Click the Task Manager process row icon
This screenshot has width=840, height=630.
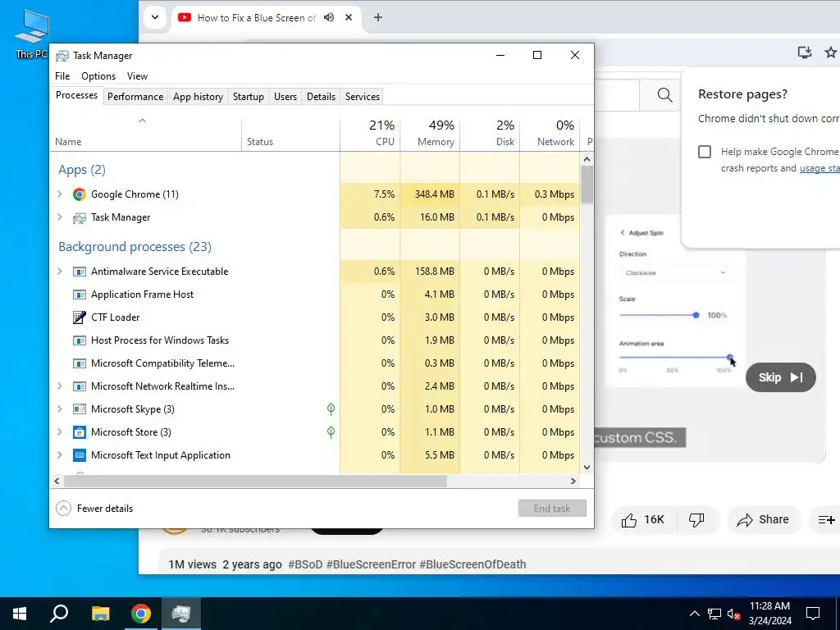pyautogui.click(x=80, y=217)
